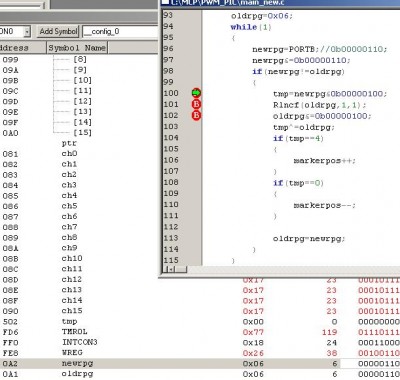Click the Symbol Name column header
The image size is (400, 380).
pos(77,48)
